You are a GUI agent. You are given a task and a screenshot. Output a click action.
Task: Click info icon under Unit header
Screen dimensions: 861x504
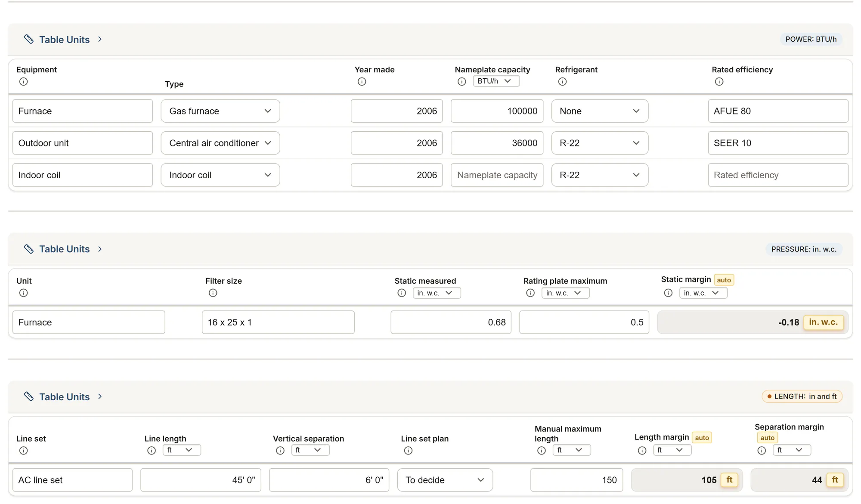24,293
